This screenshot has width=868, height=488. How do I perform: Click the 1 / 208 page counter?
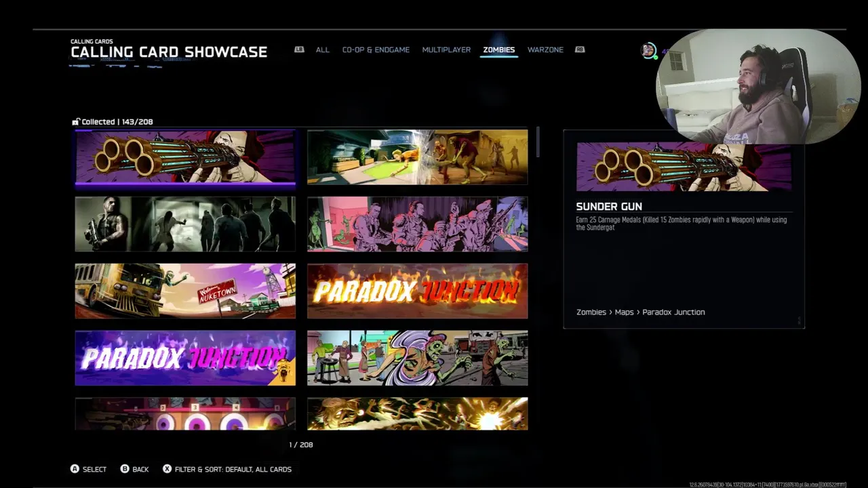pos(301,445)
